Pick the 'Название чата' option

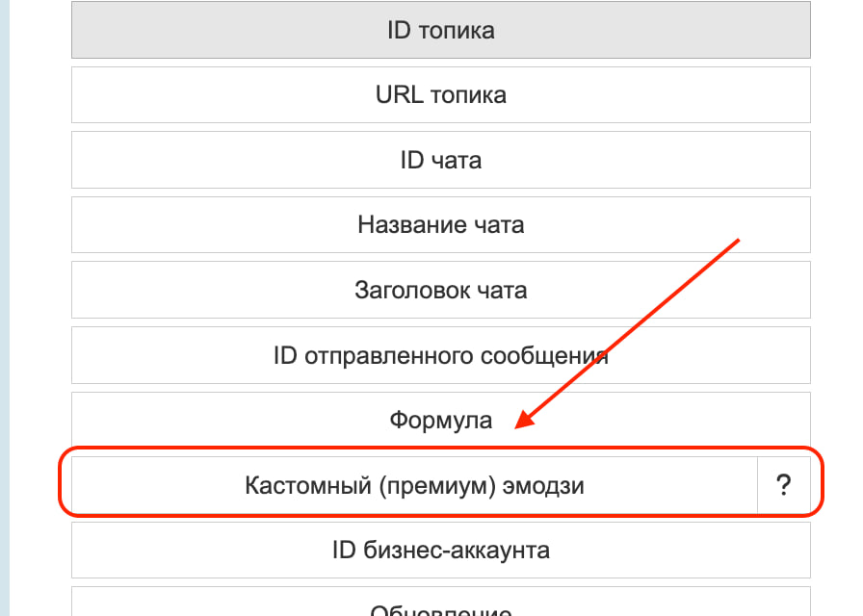440,225
